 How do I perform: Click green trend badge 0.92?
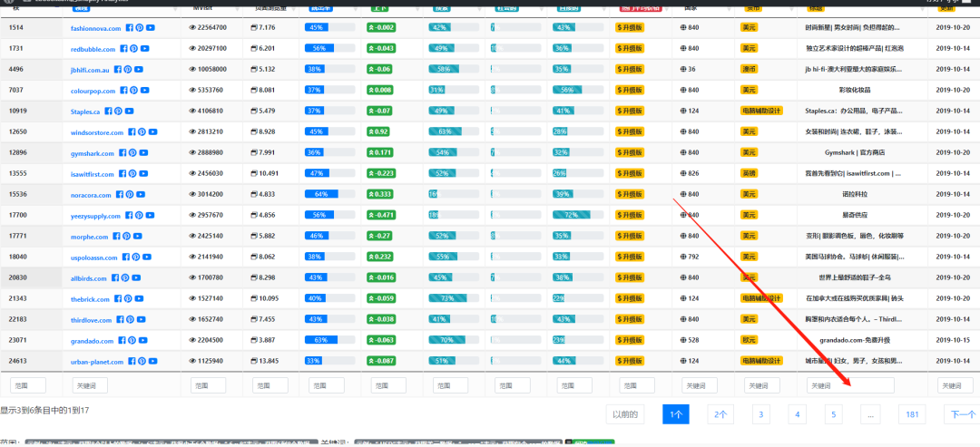point(378,131)
